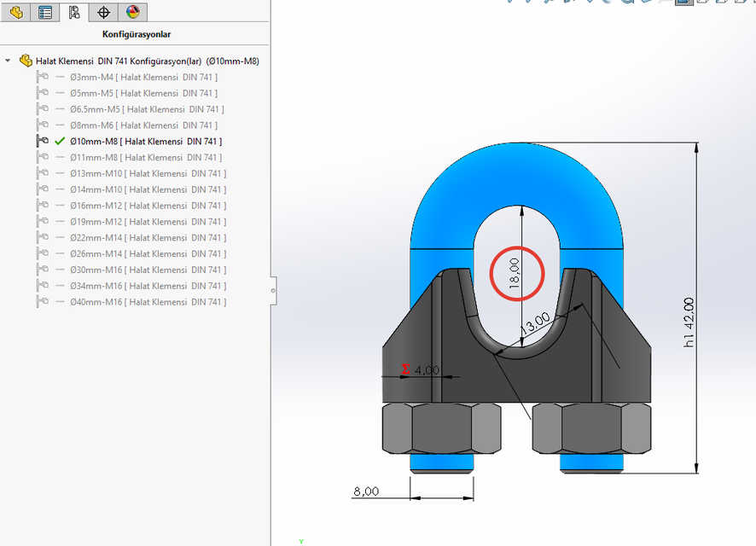756x546 pixels.
Task: Open the DisplayManager pie icon
Action: point(131,12)
